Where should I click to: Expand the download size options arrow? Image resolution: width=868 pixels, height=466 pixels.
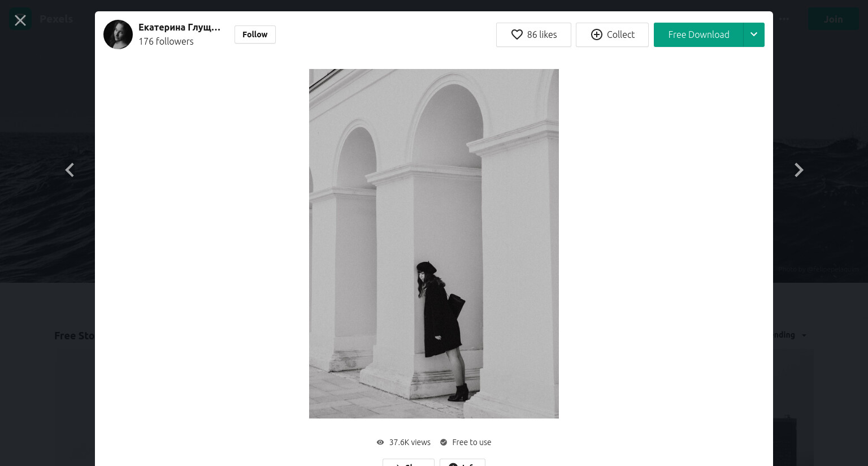point(754,34)
